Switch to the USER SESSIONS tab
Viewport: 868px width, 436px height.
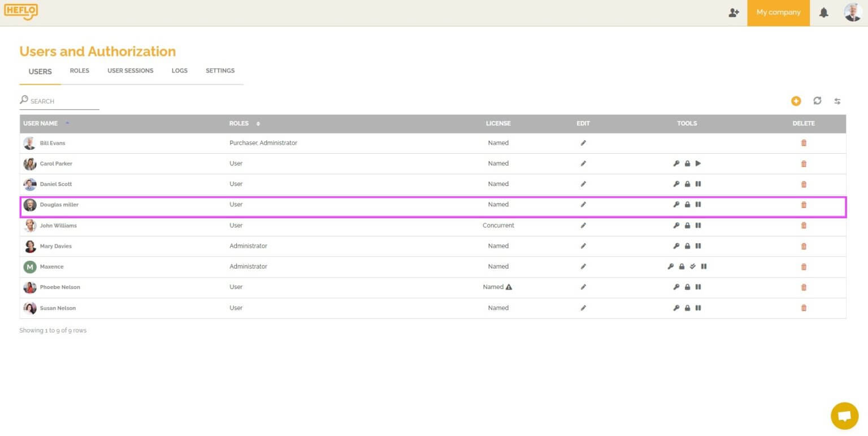[131, 71]
